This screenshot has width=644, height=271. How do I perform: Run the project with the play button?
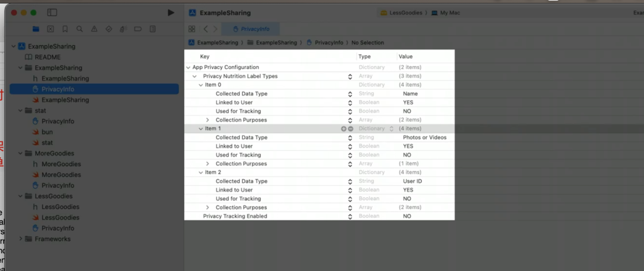pos(171,13)
